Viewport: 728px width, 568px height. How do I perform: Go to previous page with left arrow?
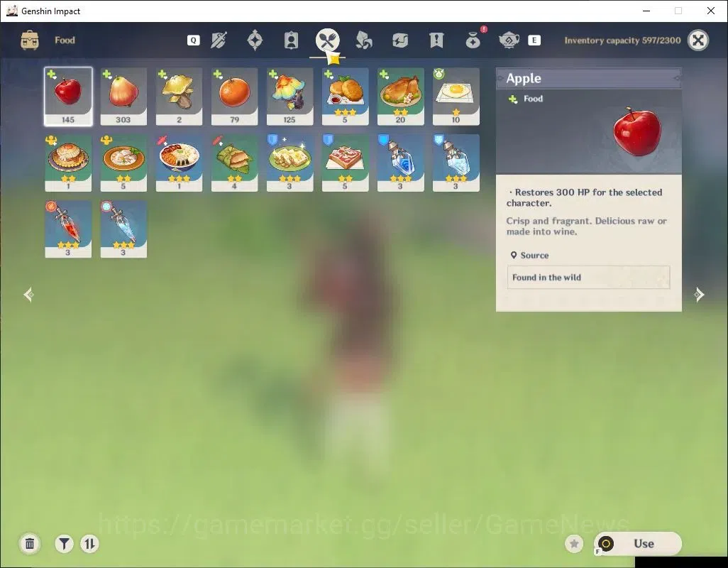(x=28, y=295)
